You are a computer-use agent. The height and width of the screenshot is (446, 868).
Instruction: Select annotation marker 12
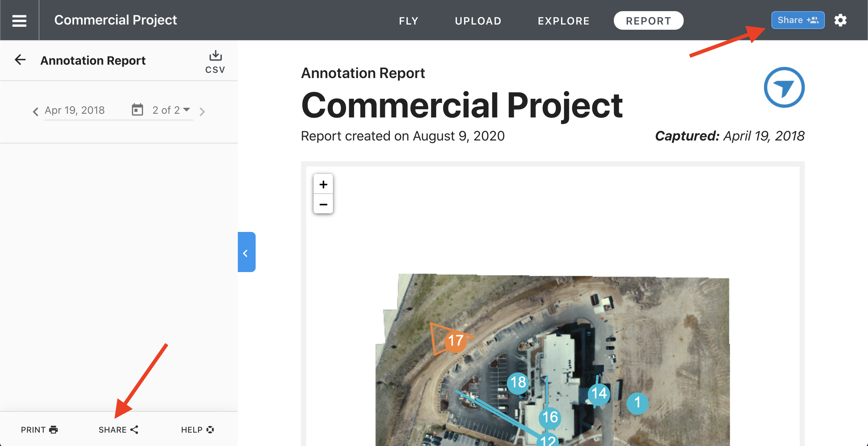548,440
